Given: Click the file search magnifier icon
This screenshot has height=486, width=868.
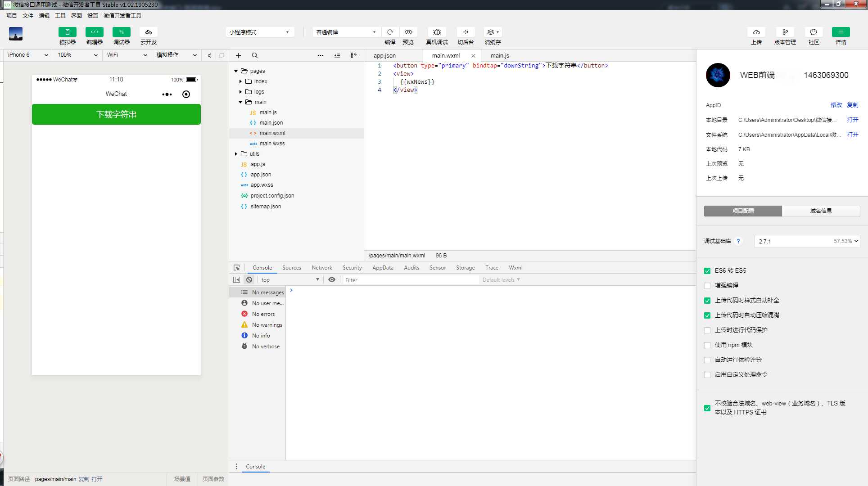Looking at the screenshot, I should pos(255,55).
